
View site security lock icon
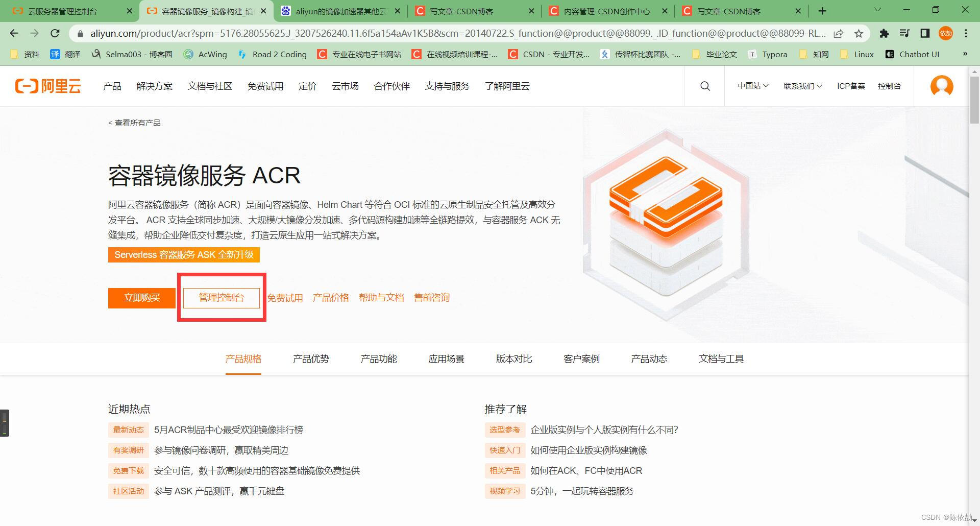tap(80, 34)
